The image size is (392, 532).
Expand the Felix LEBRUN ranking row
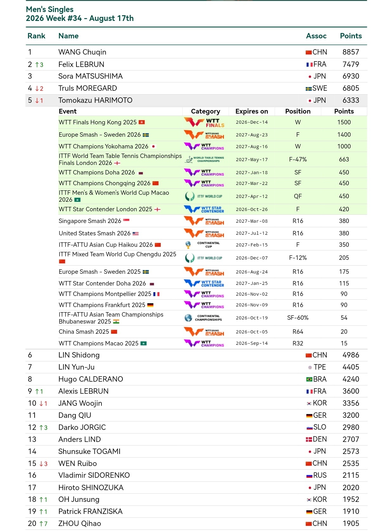tap(196, 64)
